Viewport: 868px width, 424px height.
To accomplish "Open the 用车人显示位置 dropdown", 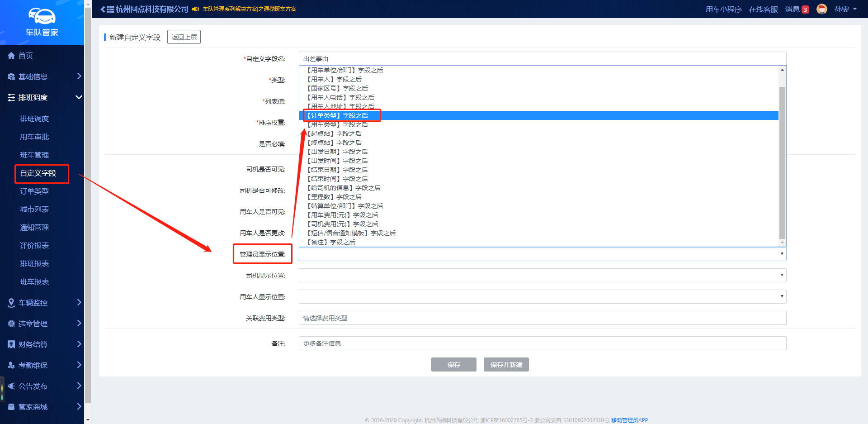I will click(542, 296).
